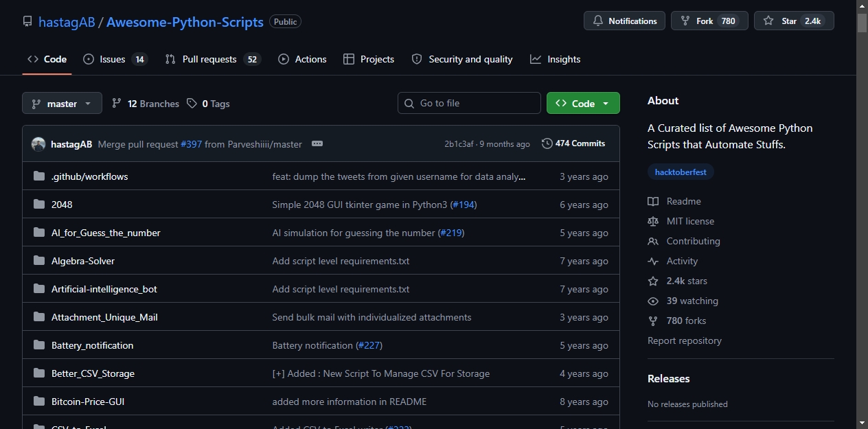View the 12 Branches link
Image resolution: width=868 pixels, height=429 pixels.
coord(145,104)
